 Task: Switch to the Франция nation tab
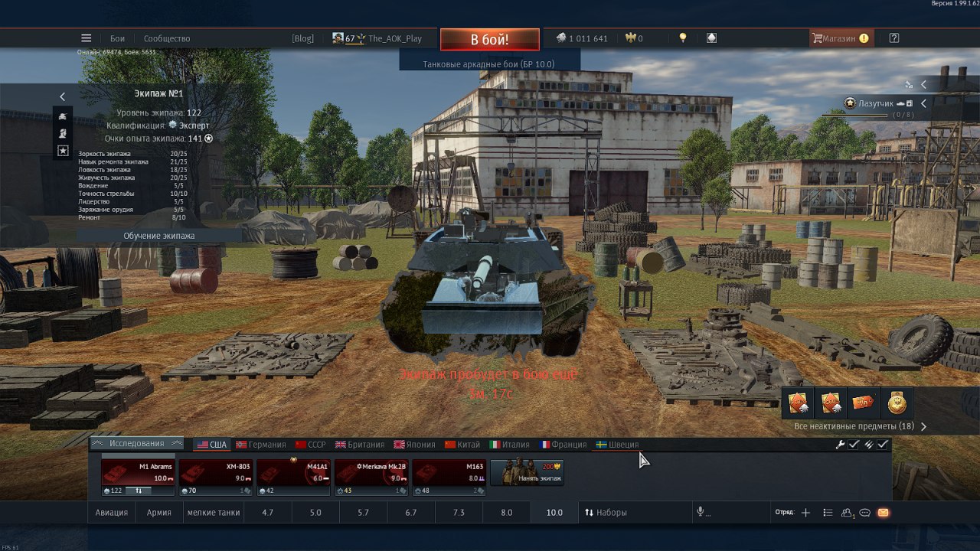[x=563, y=445]
